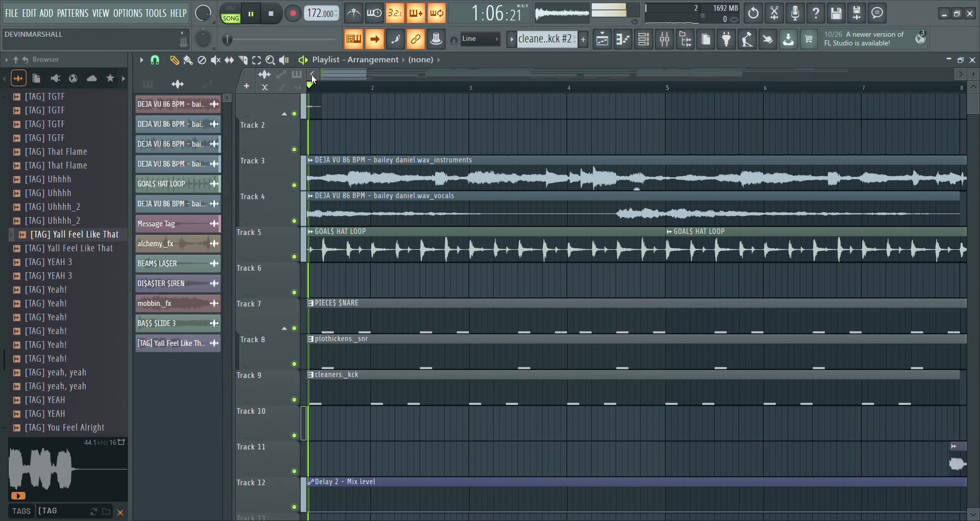Open the ADD menu
Screen dimensions: 980x521
click(x=46, y=13)
